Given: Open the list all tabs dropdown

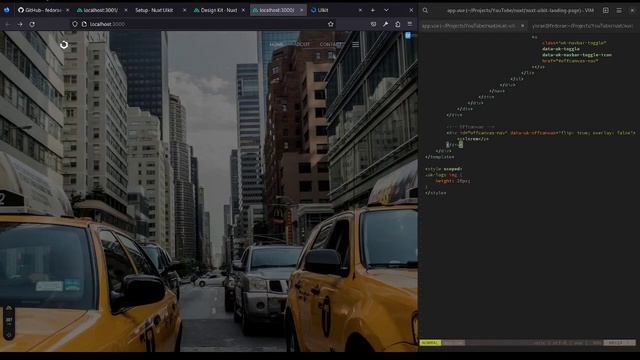Looking at the screenshot, I should pyautogui.click(x=386, y=10).
